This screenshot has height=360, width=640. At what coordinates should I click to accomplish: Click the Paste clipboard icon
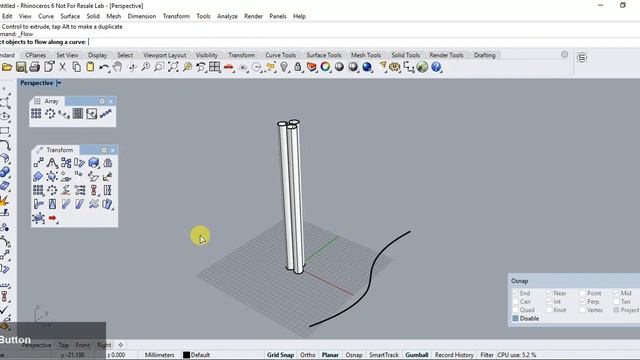click(90, 67)
